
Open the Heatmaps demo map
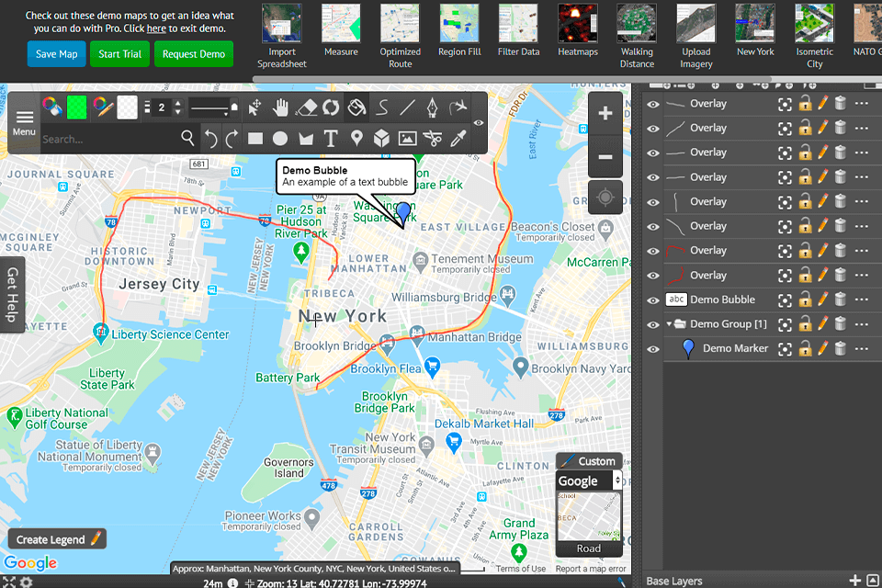pyautogui.click(x=578, y=30)
